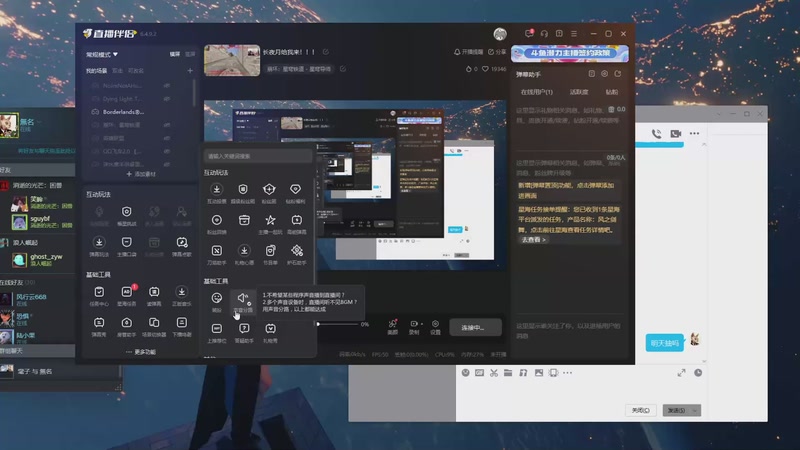The image size is (800, 450).
Task: Switch to 竖屏 portrait orientation
Action: tap(190, 54)
